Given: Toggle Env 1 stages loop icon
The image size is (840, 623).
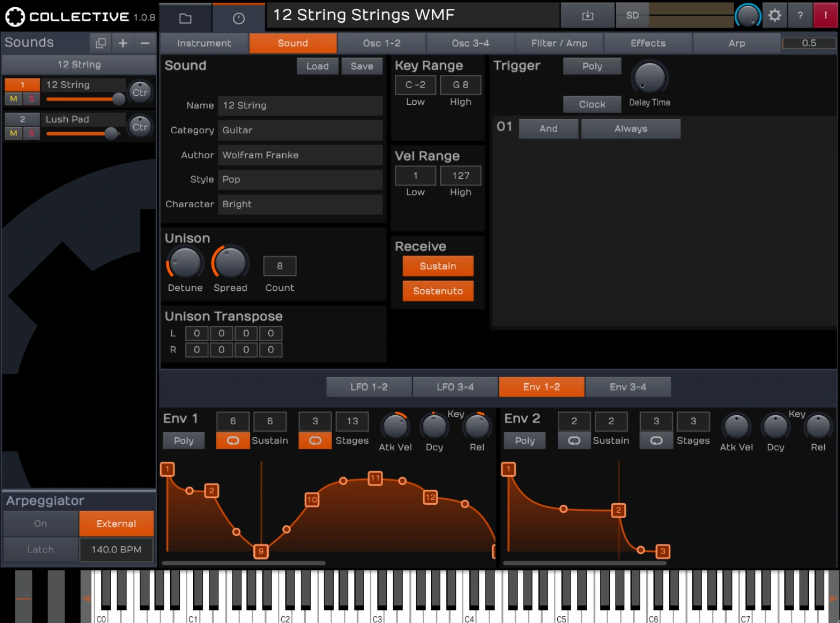Looking at the screenshot, I should click(x=315, y=440).
